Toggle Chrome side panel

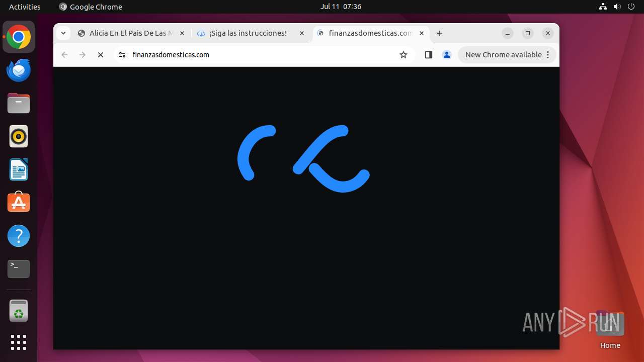(429, 55)
